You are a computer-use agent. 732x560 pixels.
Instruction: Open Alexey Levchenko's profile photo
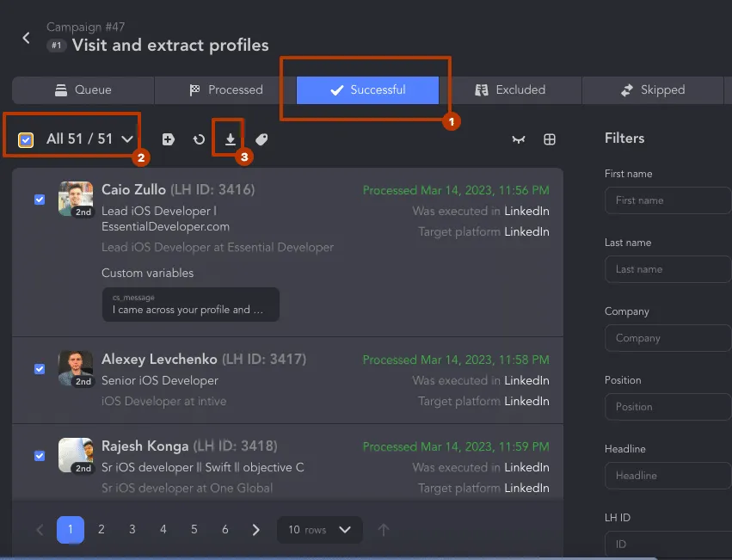76,368
